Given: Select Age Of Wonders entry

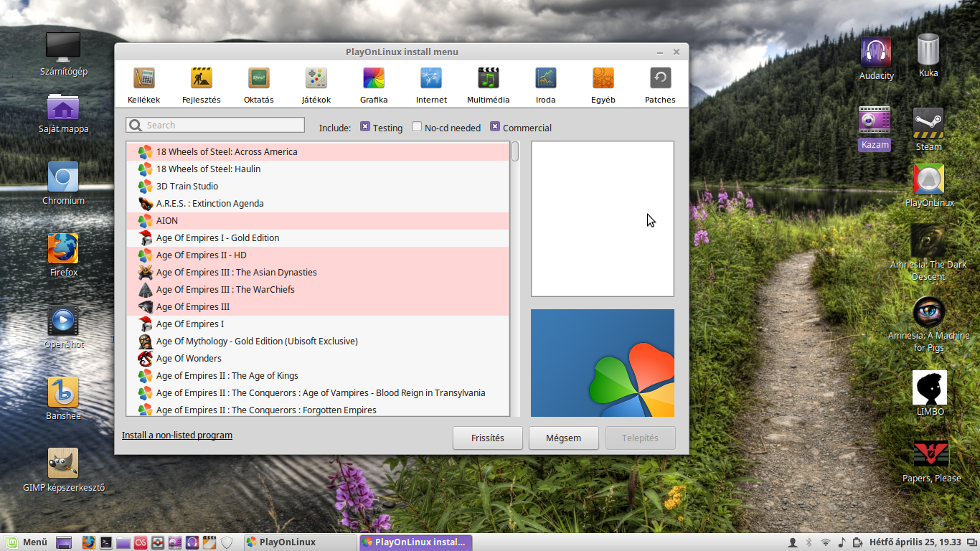Looking at the screenshot, I should tap(318, 358).
